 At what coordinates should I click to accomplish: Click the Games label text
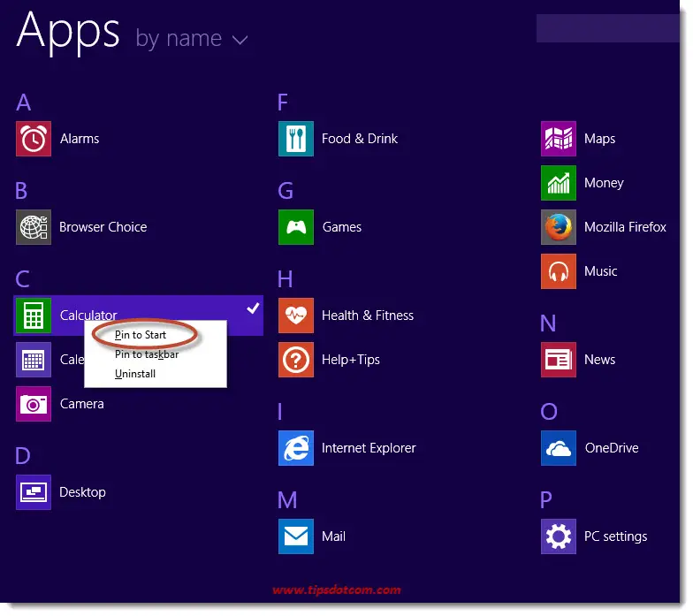point(342,227)
